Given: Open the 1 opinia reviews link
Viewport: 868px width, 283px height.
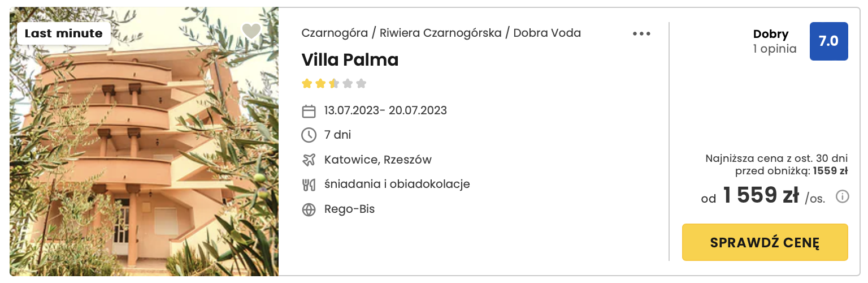Looking at the screenshot, I should click(x=774, y=49).
